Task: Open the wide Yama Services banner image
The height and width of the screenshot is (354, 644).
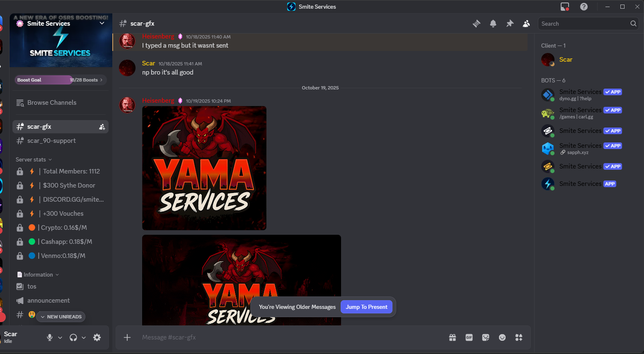Action: (x=242, y=280)
